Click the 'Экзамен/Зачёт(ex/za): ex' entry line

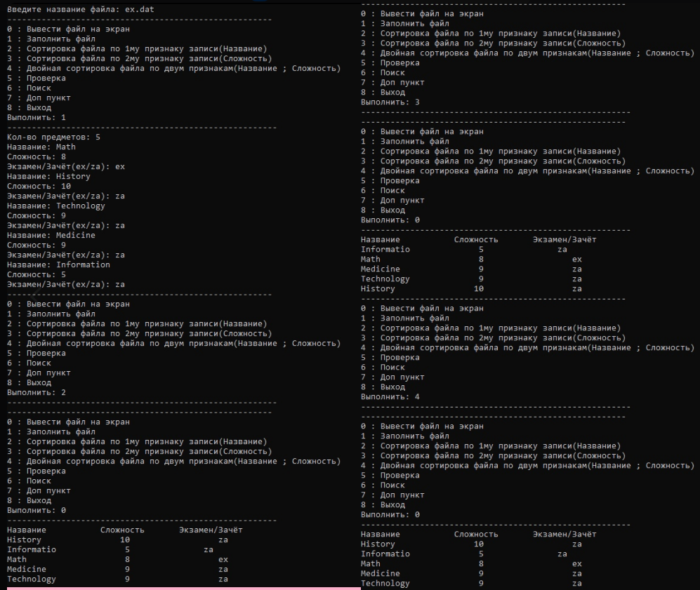coord(66,166)
